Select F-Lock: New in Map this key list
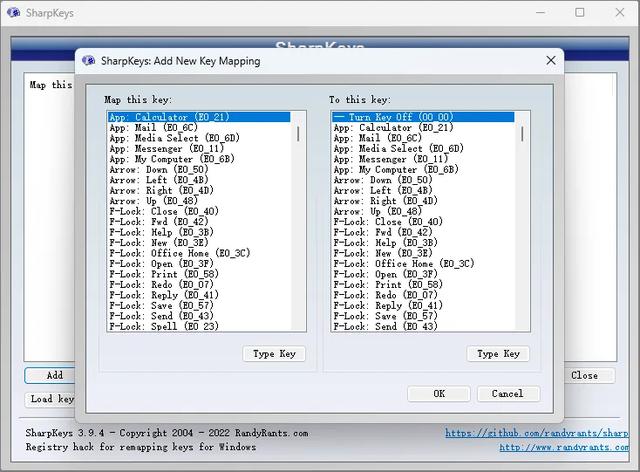 click(x=199, y=243)
